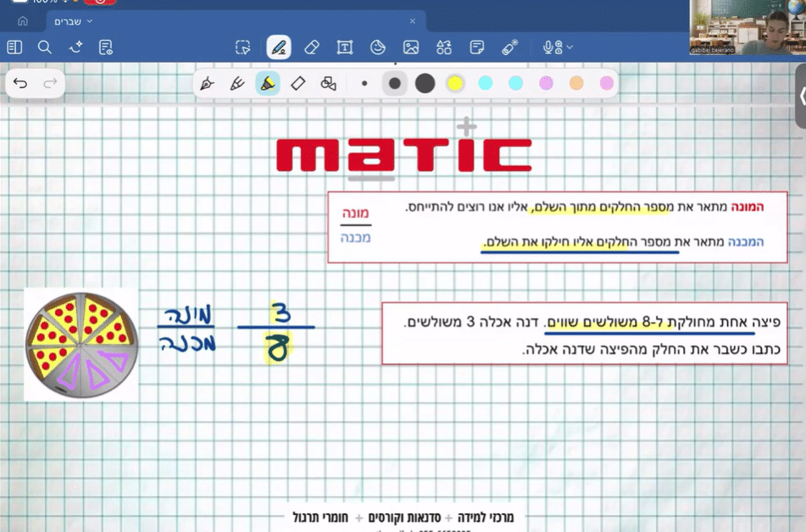Undo the last stroke

pyautogui.click(x=20, y=83)
